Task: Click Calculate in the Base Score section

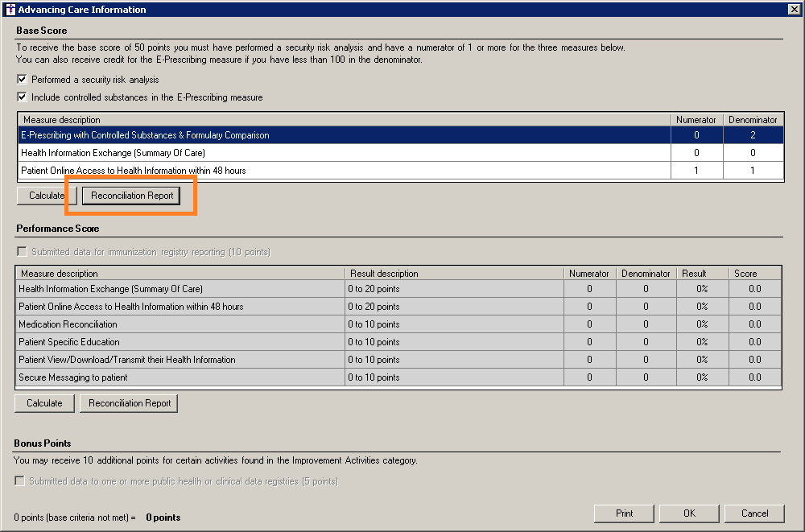Action: pyautogui.click(x=47, y=196)
